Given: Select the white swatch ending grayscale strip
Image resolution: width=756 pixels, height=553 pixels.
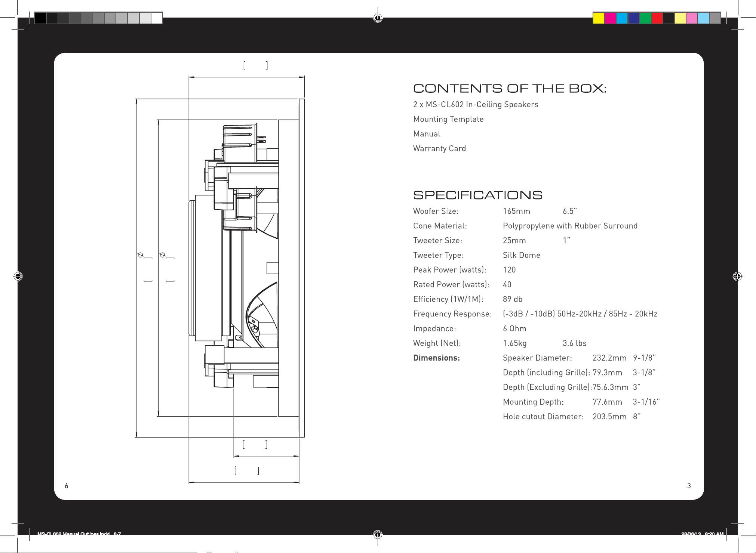Looking at the screenshot, I should pyautogui.click(x=157, y=18).
